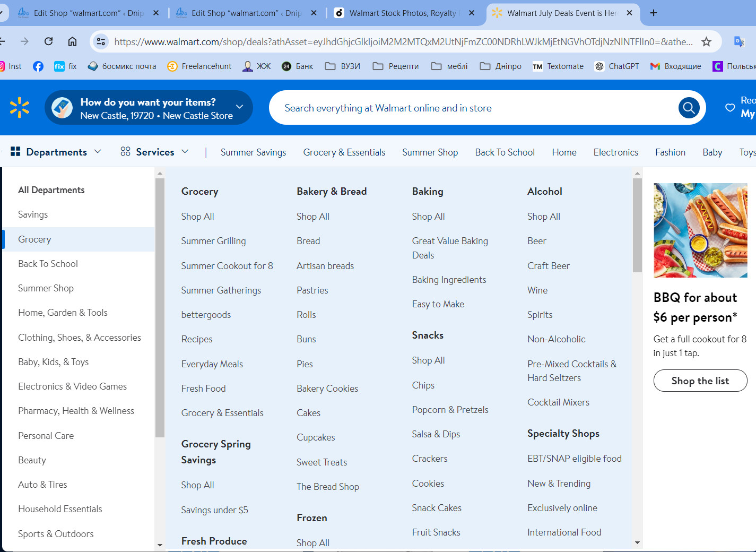Open the Банк bookmark
Image resolution: width=756 pixels, height=552 pixels.
tap(297, 66)
